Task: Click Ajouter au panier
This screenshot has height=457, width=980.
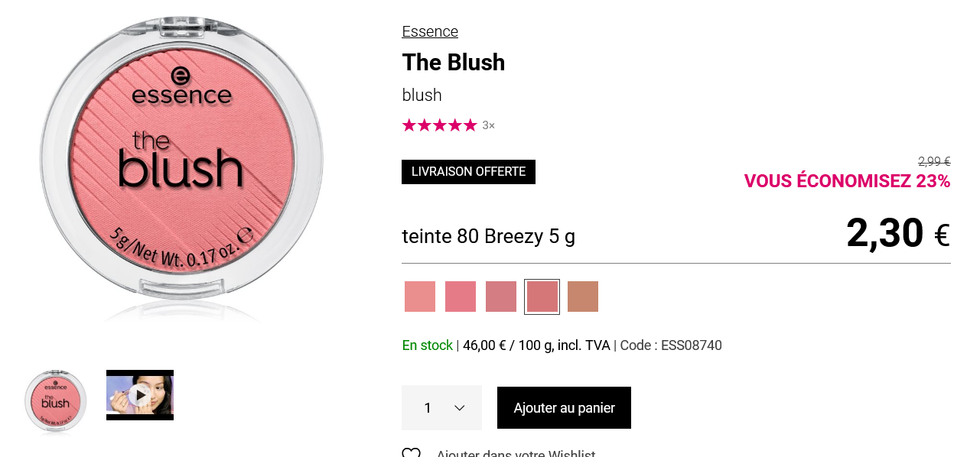Action: coord(564,407)
